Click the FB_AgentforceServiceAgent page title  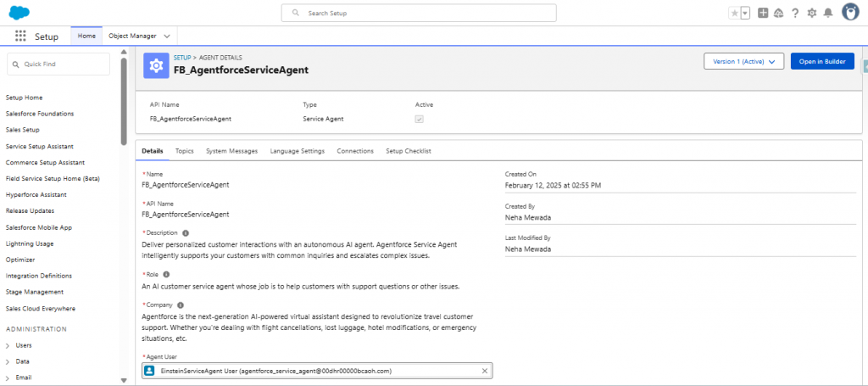(x=241, y=70)
